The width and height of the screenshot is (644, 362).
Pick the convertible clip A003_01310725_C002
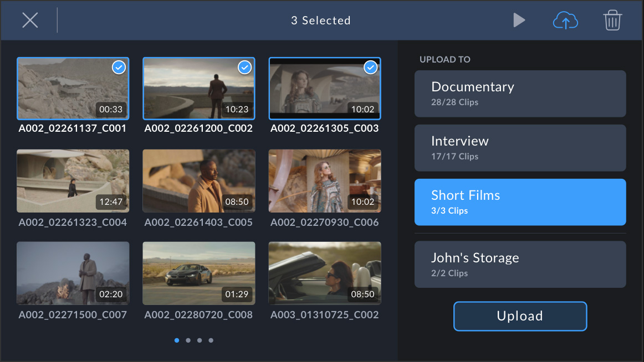coord(325,273)
